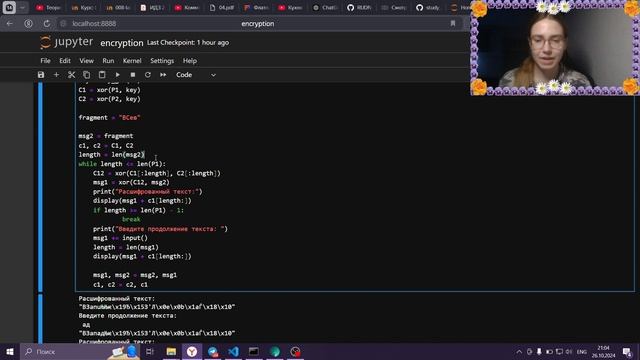This screenshot has height=360, width=640.
Task: Open the green round app on the taskbar
Action: point(275,351)
